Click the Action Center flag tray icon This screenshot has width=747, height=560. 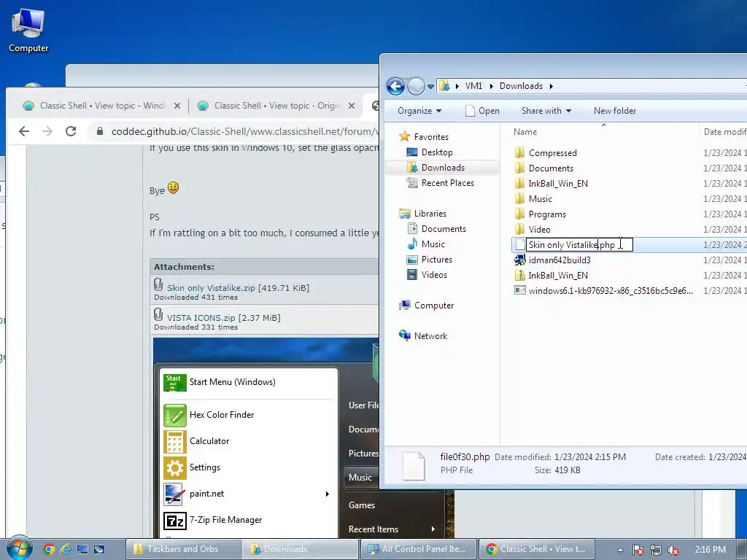(638, 550)
